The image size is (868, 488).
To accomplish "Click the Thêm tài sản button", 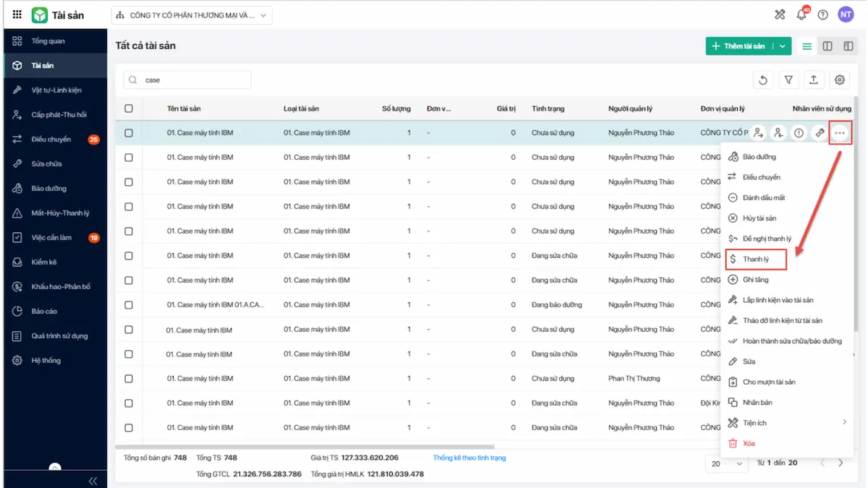I will (739, 46).
